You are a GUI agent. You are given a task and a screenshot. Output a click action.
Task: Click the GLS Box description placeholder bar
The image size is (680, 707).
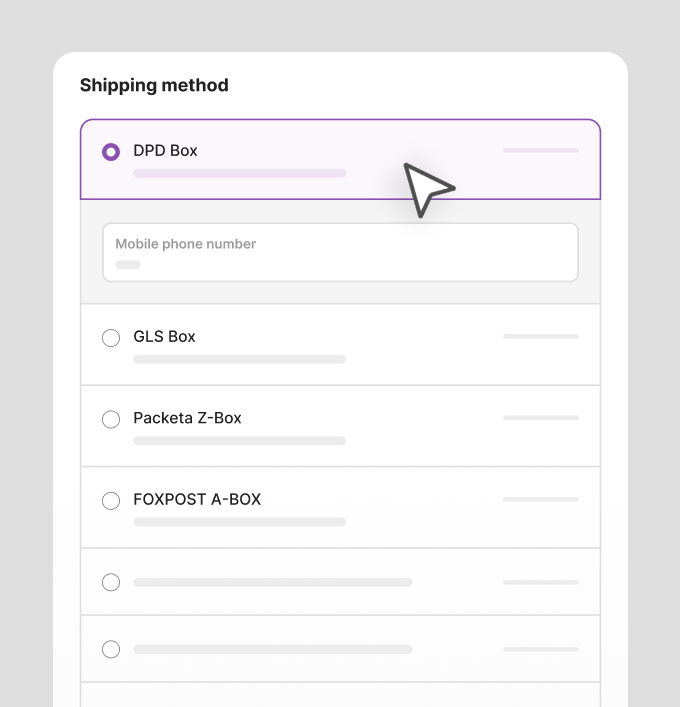239,359
